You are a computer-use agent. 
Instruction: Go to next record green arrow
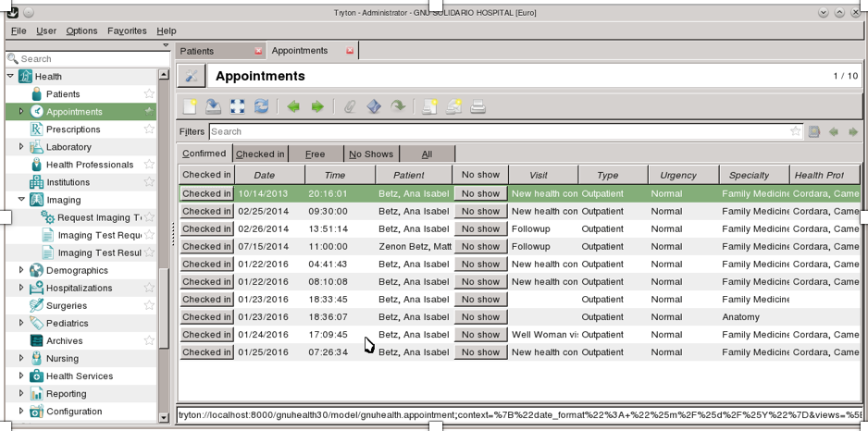pos(317,107)
